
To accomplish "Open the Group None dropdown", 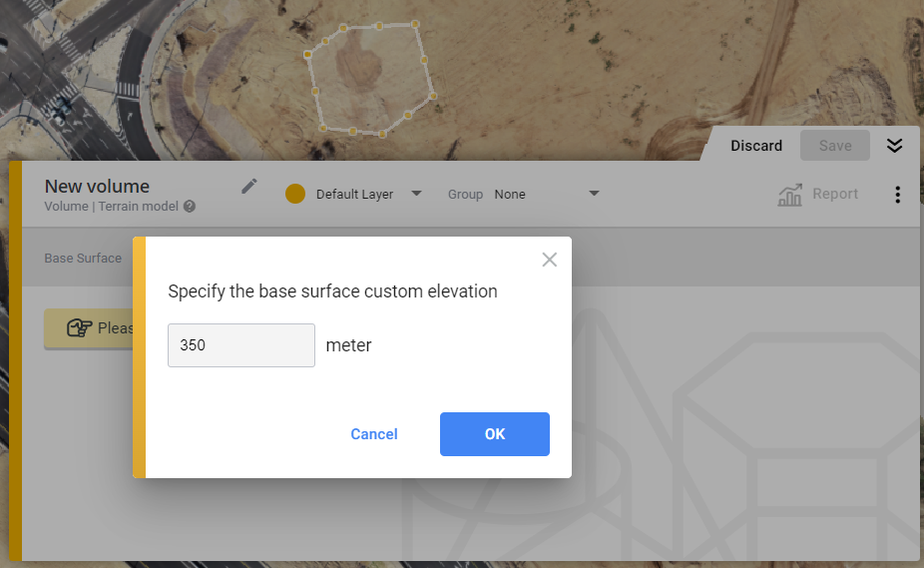I will (546, 194).
